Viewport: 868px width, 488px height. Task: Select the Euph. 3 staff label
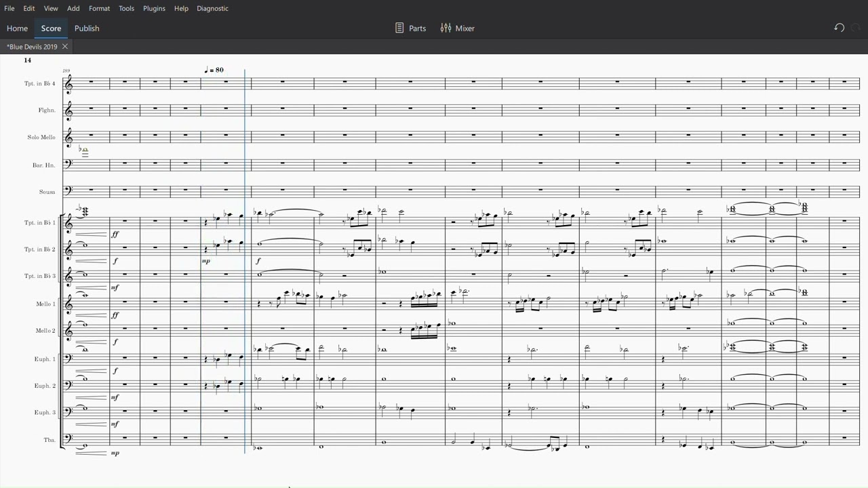(45, 413)
